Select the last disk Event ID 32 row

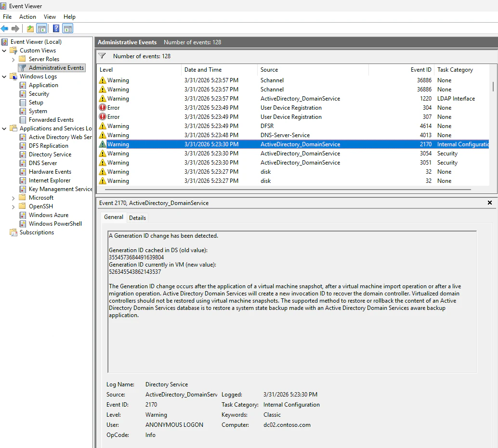293,181
